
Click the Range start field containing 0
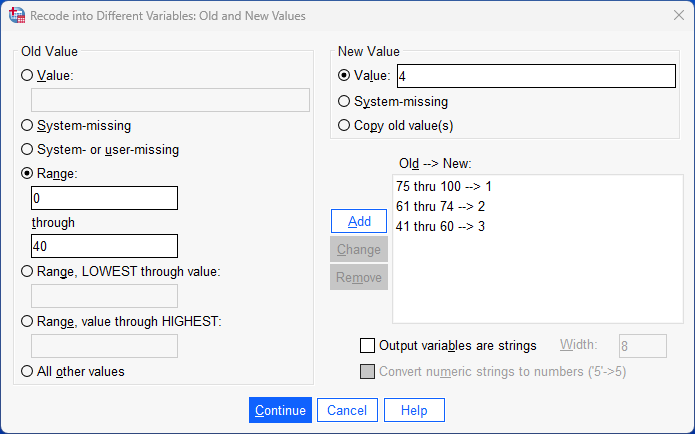[x=105, y=198]
